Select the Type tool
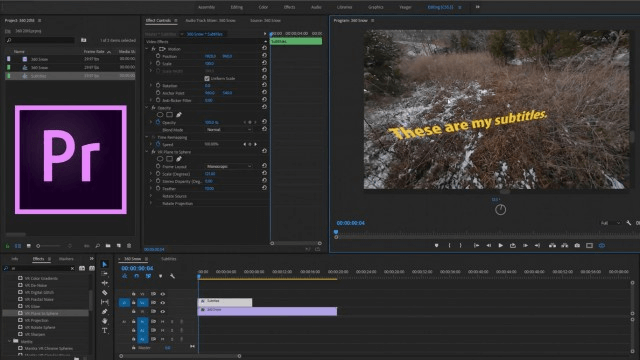640x360 pixels. click(x=104, y=330)
